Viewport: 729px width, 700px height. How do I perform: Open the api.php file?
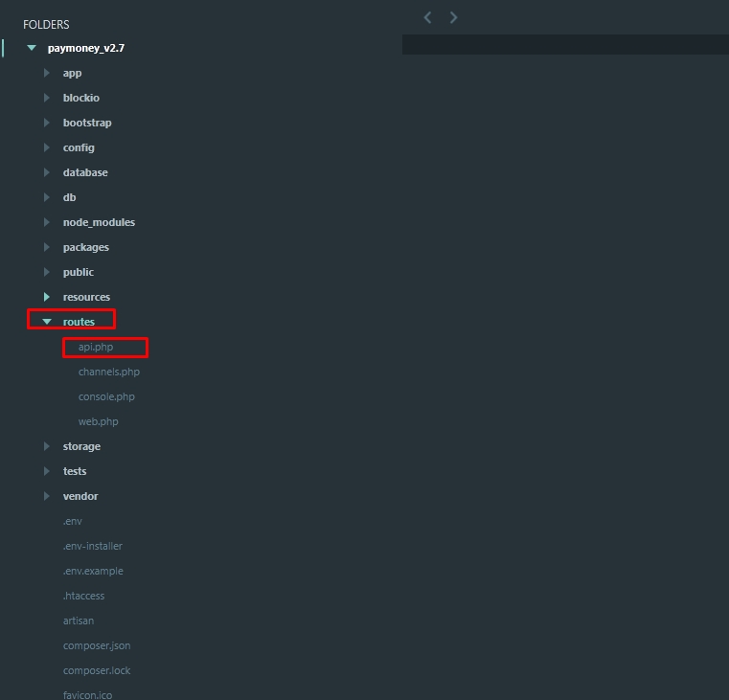(96, 347)
